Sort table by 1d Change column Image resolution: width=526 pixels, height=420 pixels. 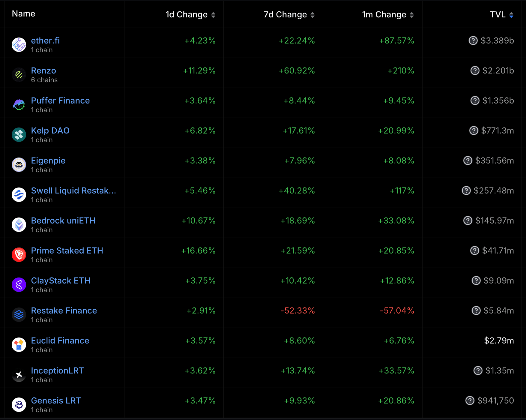[x=213, y=15]
